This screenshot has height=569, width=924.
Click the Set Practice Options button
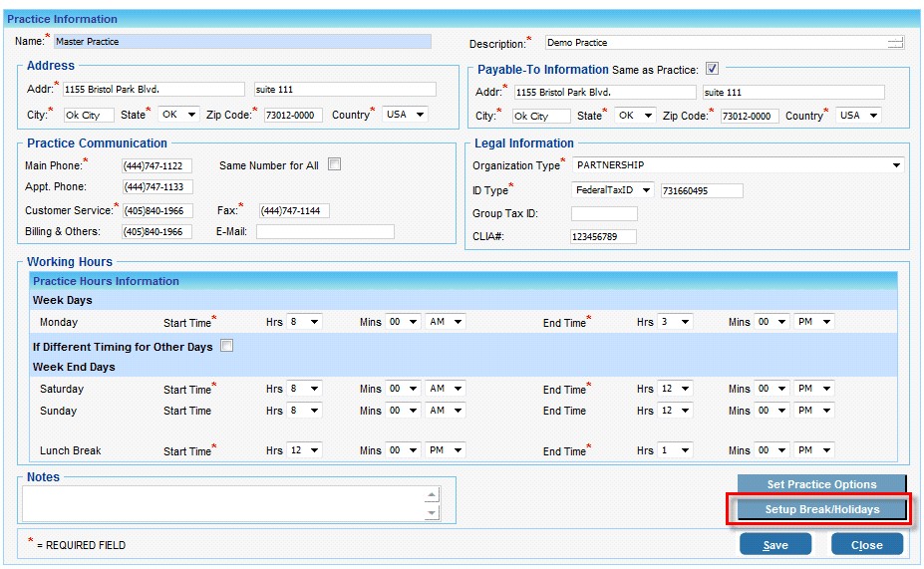821,484
